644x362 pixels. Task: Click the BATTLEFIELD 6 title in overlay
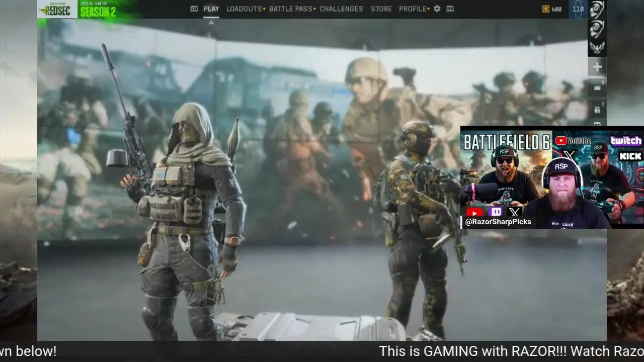point(506,142)
